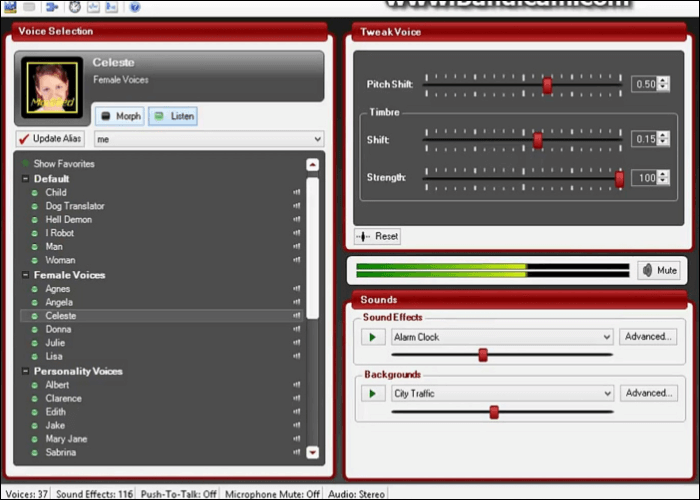Click 'Microphone Mute: Off' in the status bar

point(272,494)
